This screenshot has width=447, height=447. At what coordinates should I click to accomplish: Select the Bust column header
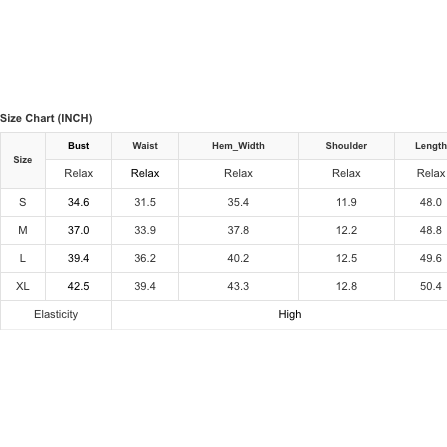(x=79, y=146)
